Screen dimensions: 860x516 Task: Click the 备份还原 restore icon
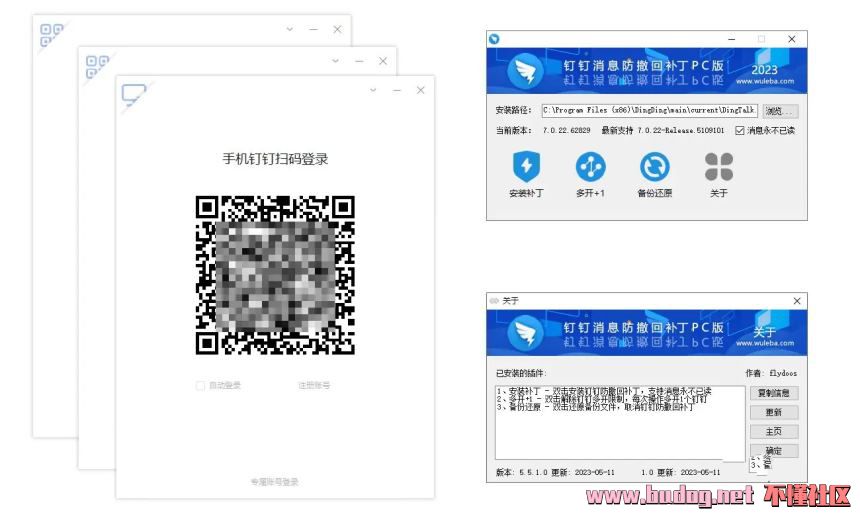pyautogui.click(x=654, y=166)
